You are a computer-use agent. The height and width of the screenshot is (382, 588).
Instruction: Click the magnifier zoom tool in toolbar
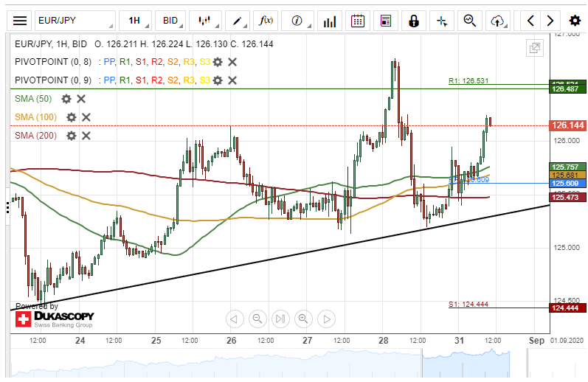click(469, 21)
